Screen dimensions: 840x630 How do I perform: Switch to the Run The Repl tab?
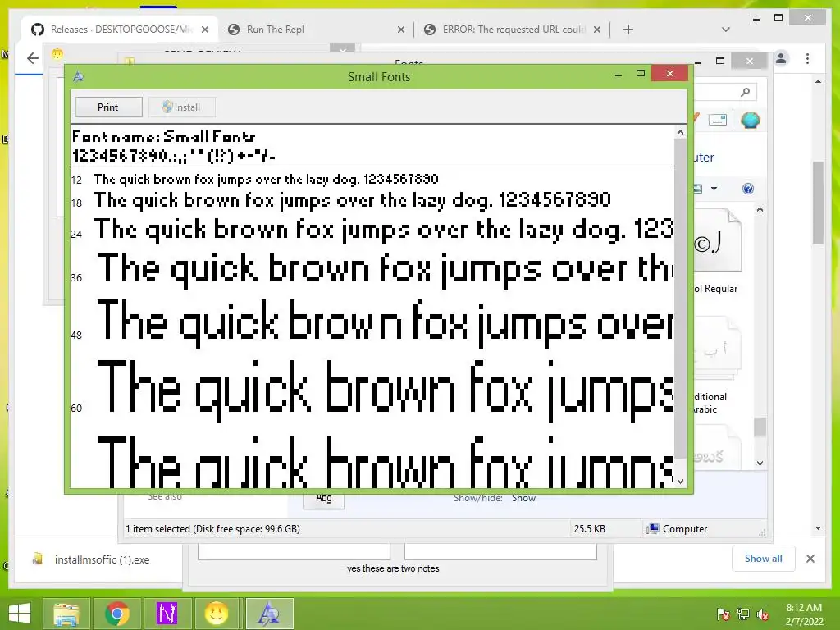point(316,30)
